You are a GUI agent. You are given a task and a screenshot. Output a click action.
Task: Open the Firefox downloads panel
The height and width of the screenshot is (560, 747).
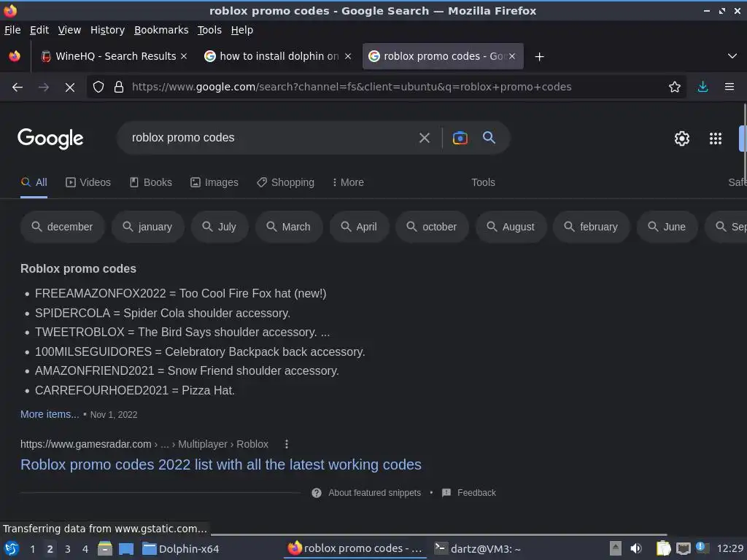tap(703, 87)
